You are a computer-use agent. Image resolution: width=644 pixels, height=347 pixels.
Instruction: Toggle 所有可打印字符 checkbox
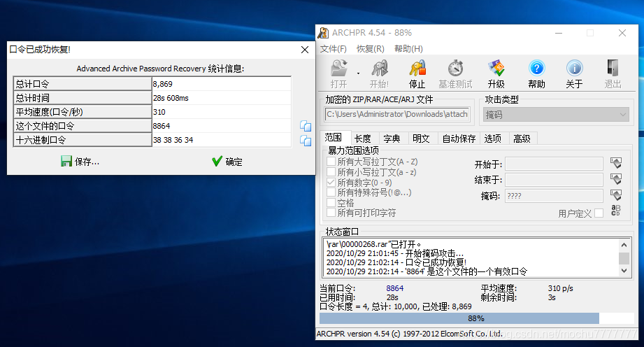click(331, 213)
